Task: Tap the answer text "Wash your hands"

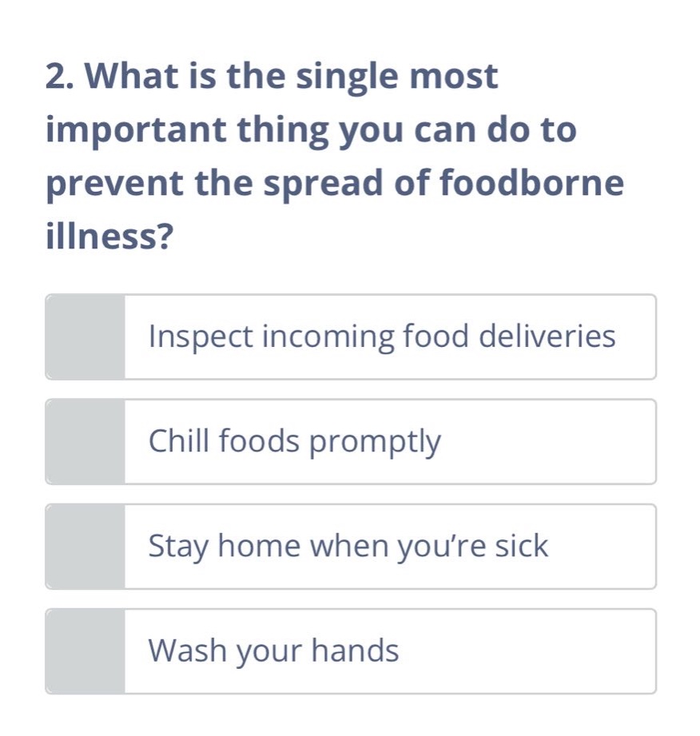Action: pyautogui.click(x=272, y=650)
